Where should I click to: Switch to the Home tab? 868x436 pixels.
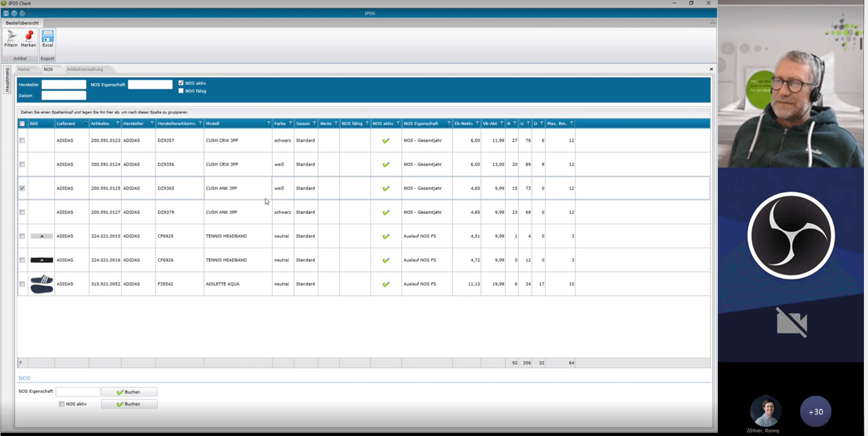tap(24, 69)
